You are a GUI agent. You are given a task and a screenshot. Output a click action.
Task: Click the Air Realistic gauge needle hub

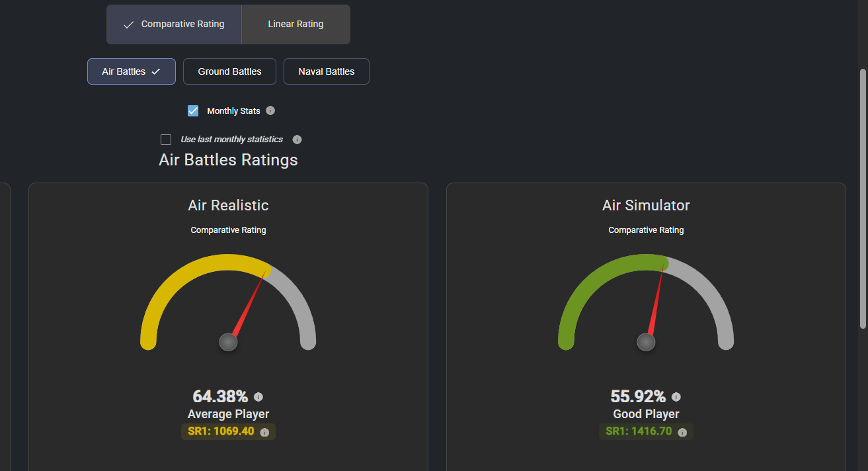click(228, 342)
